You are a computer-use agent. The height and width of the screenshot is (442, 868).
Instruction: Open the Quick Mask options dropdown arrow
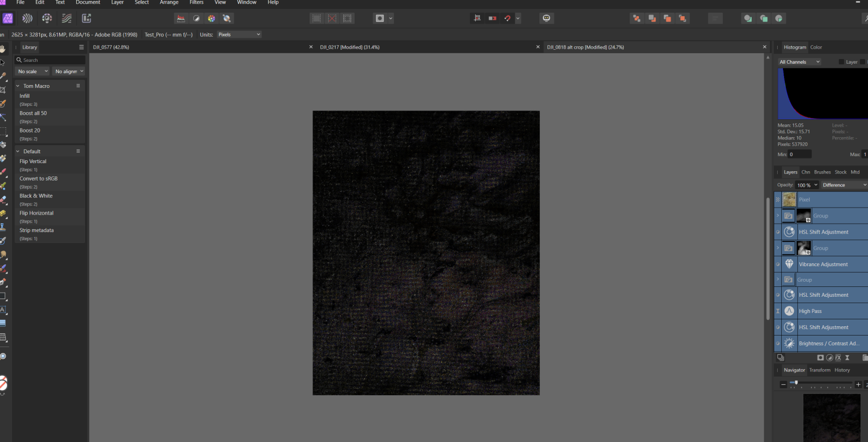[391, 19]
